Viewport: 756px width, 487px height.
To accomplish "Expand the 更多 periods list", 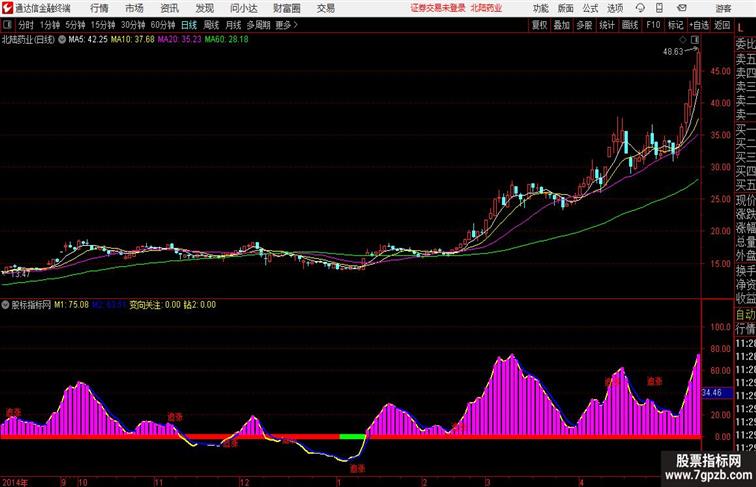I will 286,25.
